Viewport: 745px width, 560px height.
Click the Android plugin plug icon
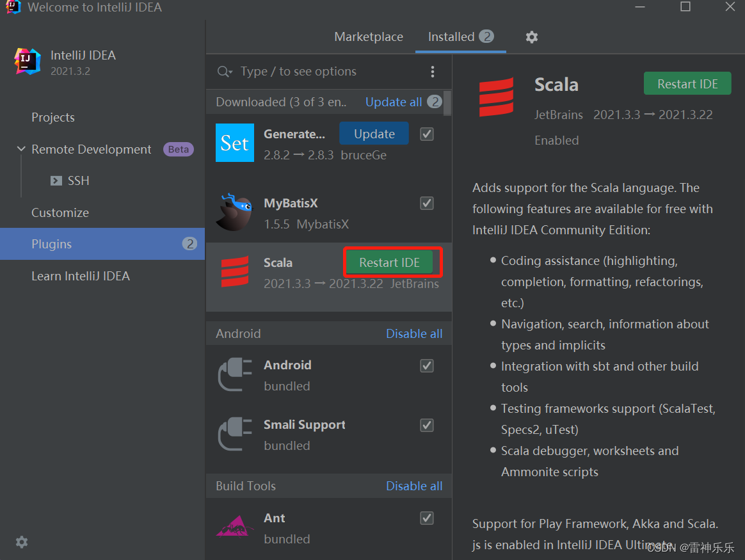click(235, 374)
